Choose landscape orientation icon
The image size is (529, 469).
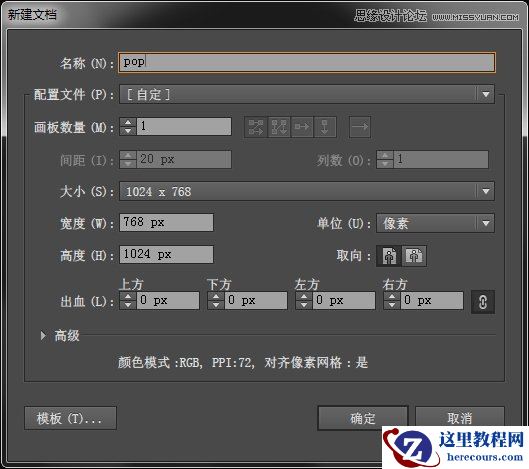(414, 256)
